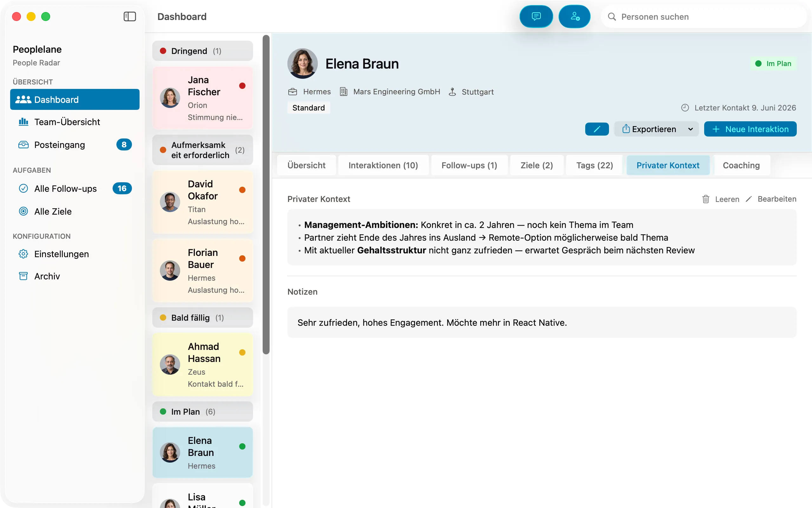Screen dimensions: 812x508
Task: Click the search magnifier icon
Action: coord(612,17)
